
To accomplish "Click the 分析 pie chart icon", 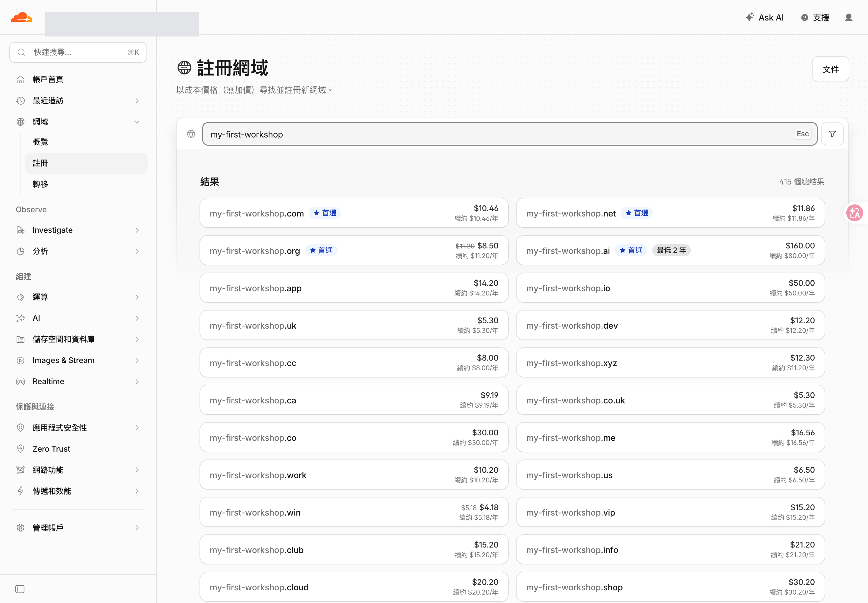I will pos(20,251).
